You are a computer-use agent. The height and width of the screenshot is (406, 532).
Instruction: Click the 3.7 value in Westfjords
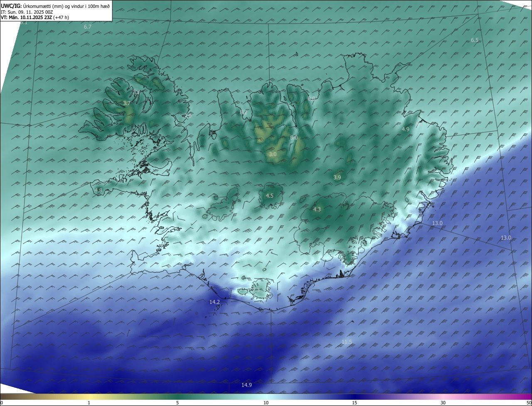pyautogui.click(x=127, y=103)
